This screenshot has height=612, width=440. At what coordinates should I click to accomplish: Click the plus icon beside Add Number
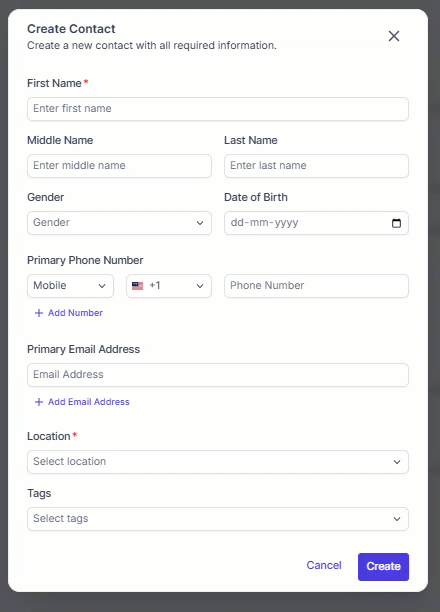(x=39, y=313)
